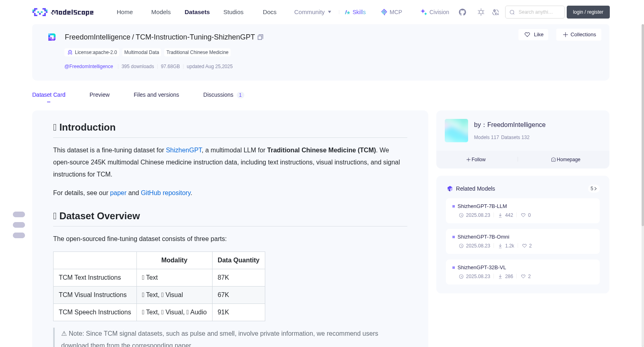Click the 87K data quantity cell
Screen dimensions: 644x347
pos(239,278)
